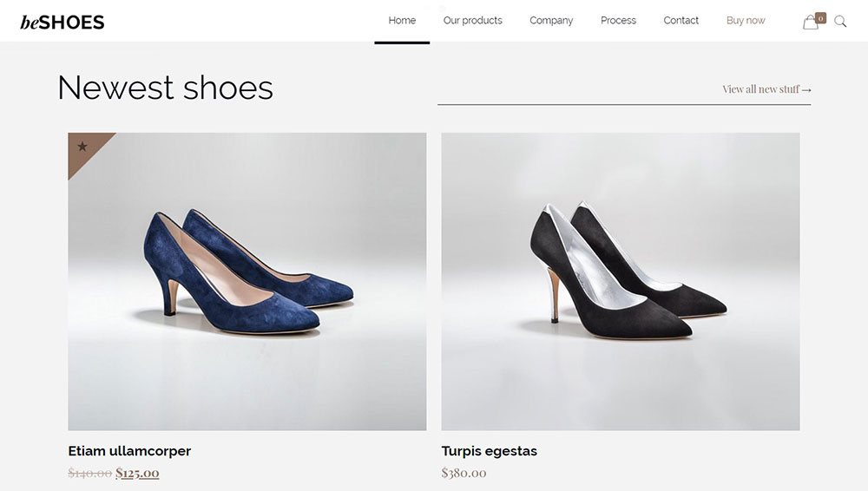Click the Newest shoes heading
This screenshot has height=491, width=868.
(165, 88)
